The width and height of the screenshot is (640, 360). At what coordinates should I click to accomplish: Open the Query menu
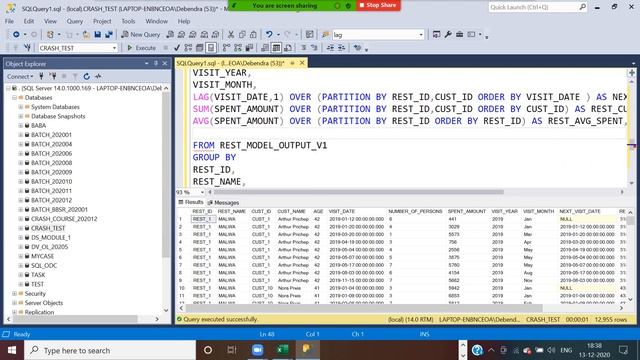click(75, 21)
